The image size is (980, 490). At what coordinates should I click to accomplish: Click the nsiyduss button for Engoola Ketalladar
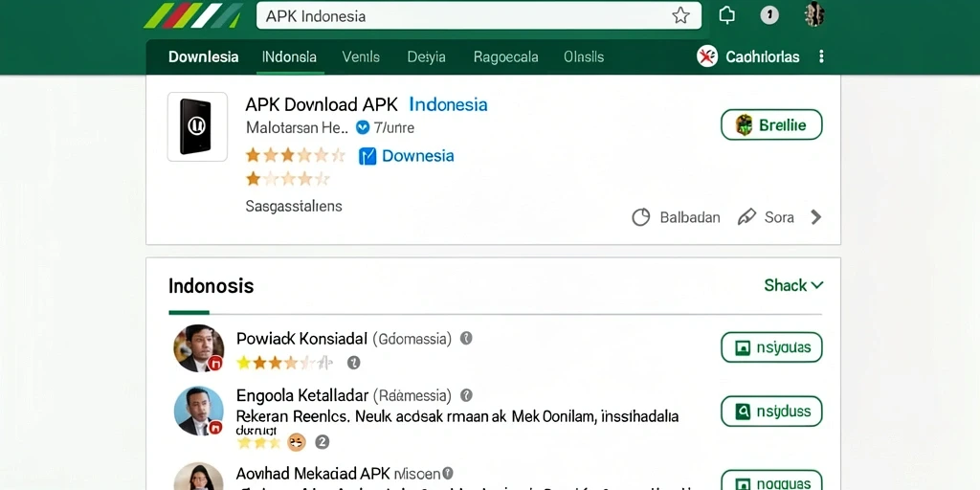[x=771, y=412]
